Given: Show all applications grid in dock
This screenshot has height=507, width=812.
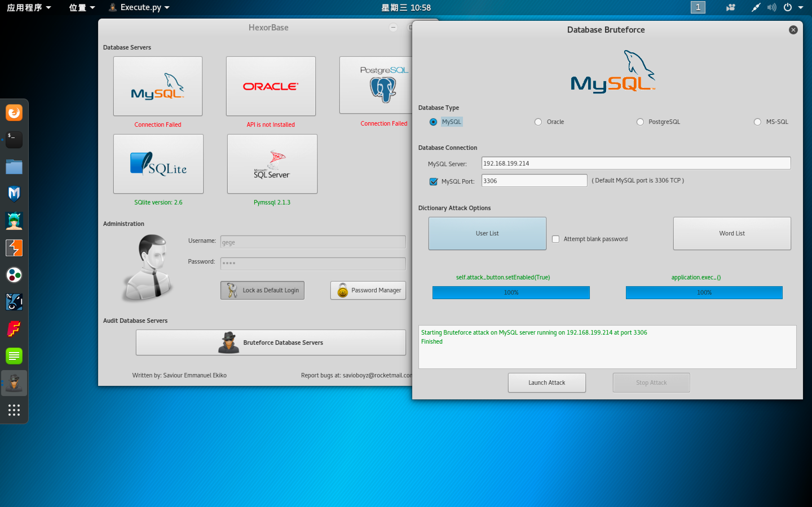Looking at the screenshot, I should (14, 410).
